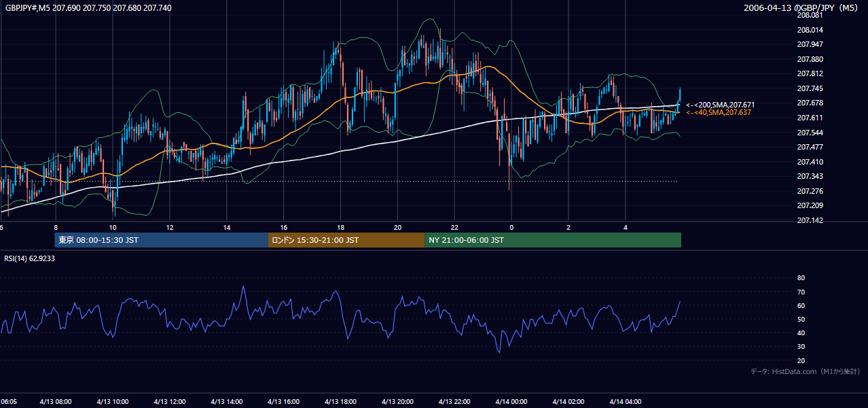Image resolution: width=868 pixels, height=408 pixels.
Task: Click RSI scale level 60
Action: (x=801, y=305)
